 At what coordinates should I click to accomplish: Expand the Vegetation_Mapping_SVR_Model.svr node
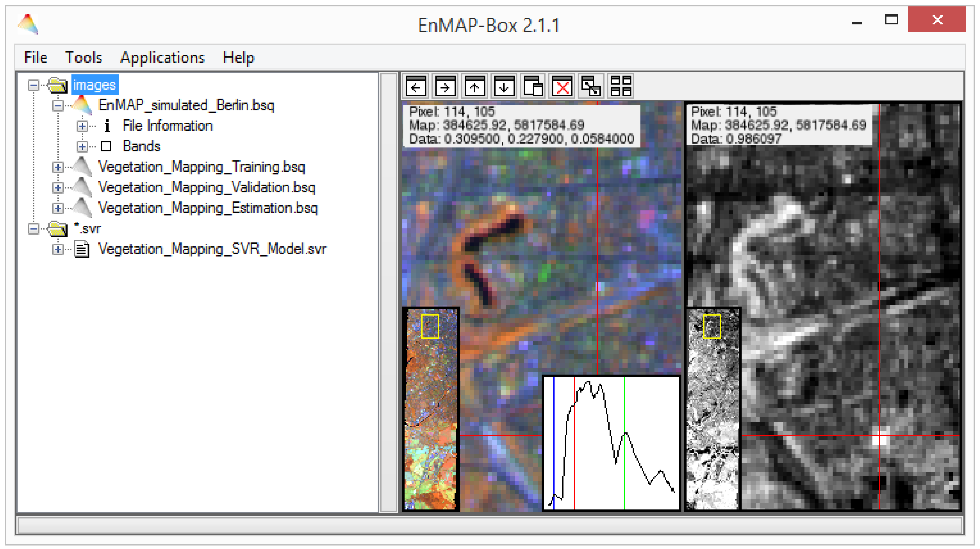58,249
